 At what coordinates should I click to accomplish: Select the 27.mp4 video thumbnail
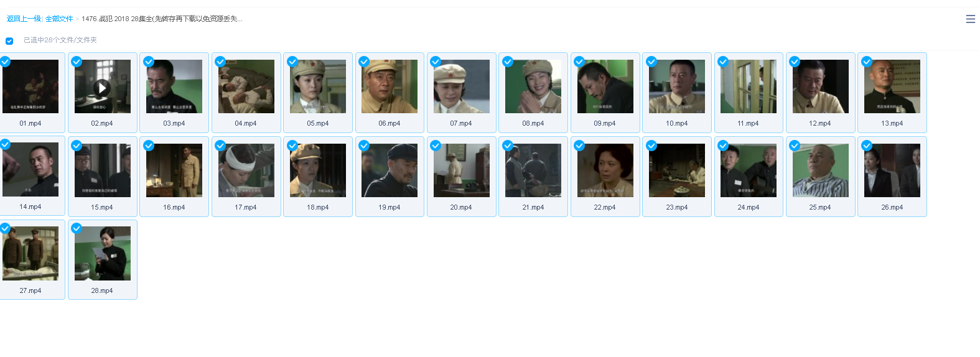tap(30, 254)
